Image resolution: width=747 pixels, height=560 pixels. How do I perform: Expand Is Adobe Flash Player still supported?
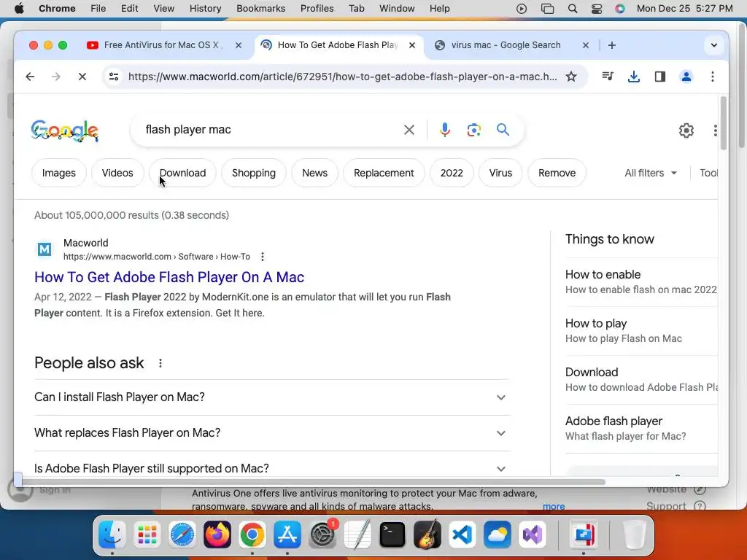pos(272,468)
